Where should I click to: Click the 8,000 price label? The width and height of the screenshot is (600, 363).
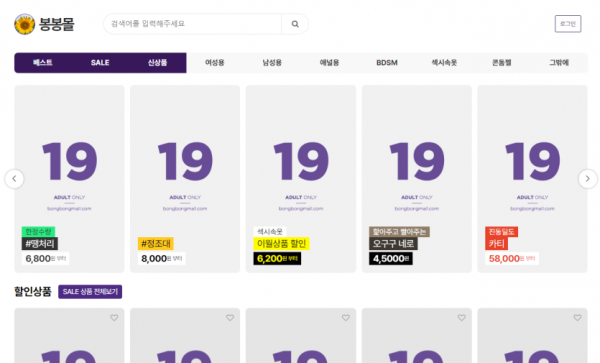pos(161,259)
